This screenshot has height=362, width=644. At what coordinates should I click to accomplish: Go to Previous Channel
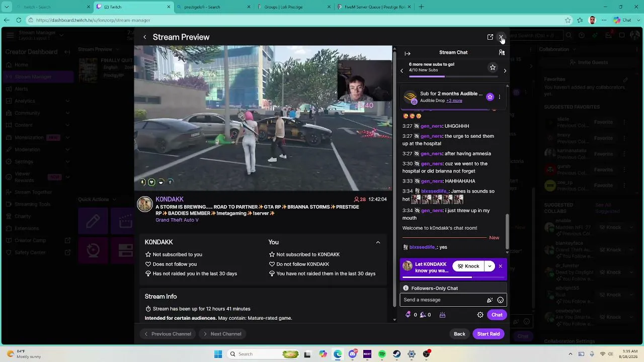click(x=168, y=334)
